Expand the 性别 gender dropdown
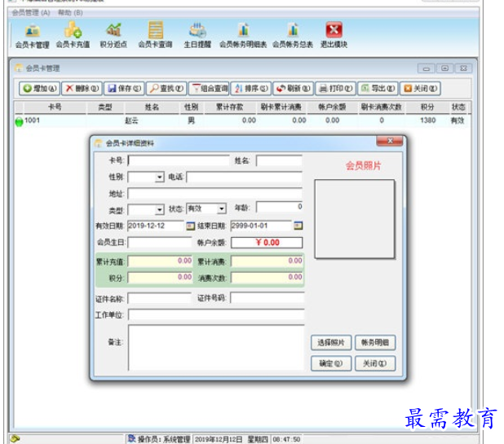 point(159,177)
